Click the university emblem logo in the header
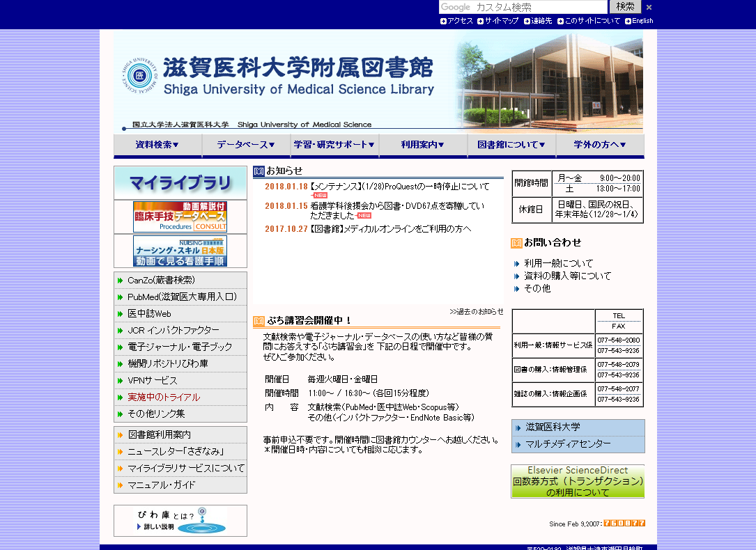The height and width of the screenshot is (550, 756). 139,76
